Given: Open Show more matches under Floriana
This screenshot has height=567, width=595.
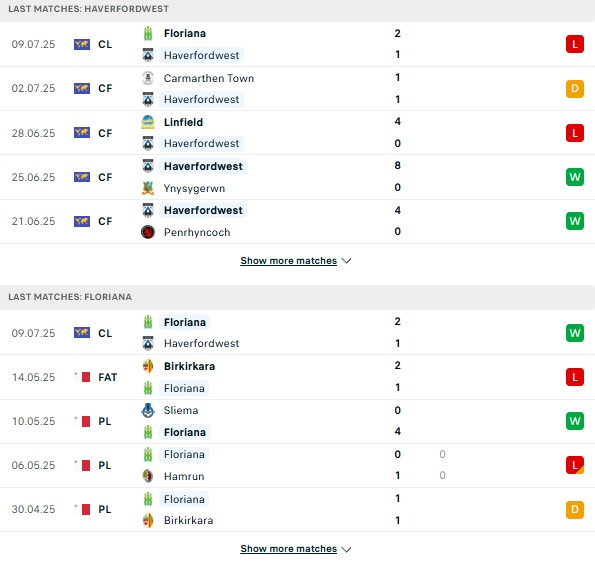Looking at the screenshot, I should pyautogui.click(x=288, y=549).
